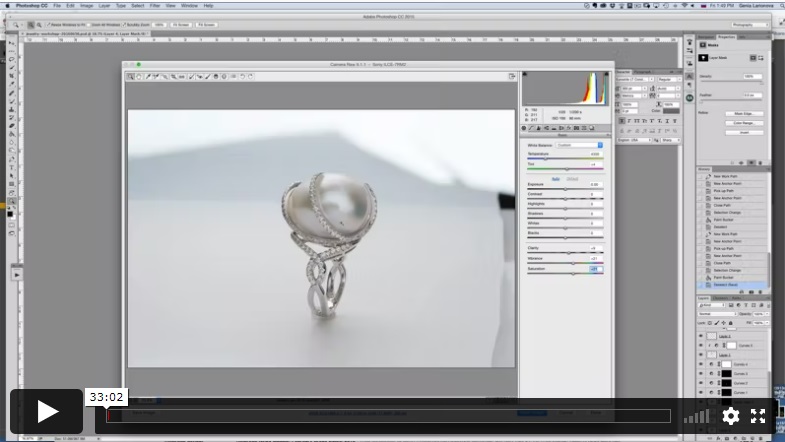
Task: Select the White Balance eyedropper in Camera Raw
Action: point(148,77)
